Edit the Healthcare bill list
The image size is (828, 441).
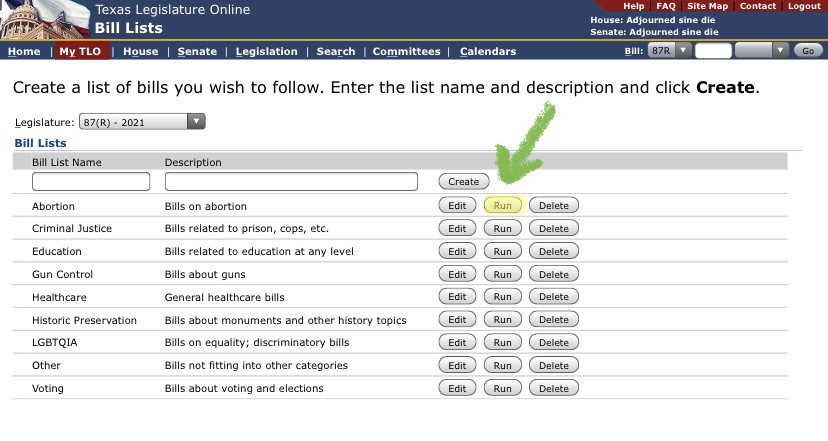coord(457,297)
